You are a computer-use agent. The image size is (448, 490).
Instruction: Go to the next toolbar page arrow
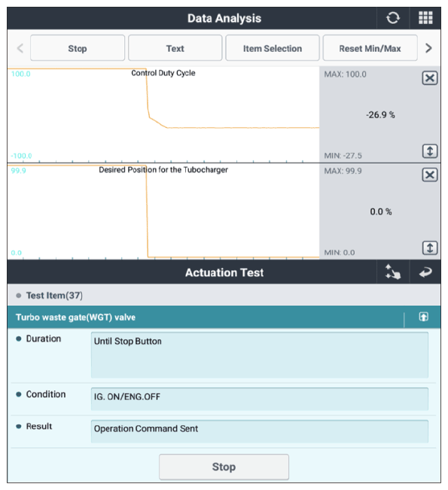[428, 48]
